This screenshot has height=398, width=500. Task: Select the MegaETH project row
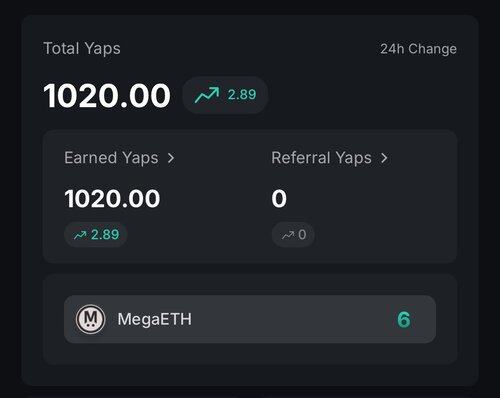tap(250, 319)
